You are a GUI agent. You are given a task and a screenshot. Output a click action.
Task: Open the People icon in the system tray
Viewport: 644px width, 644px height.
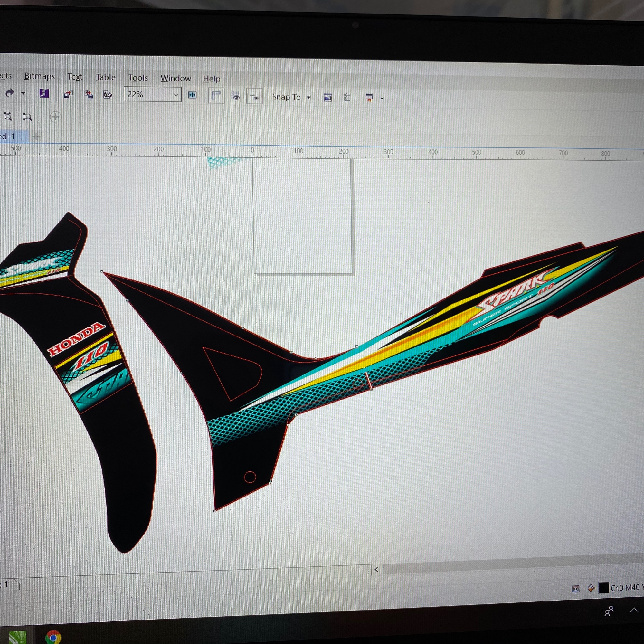coord(609,611)
